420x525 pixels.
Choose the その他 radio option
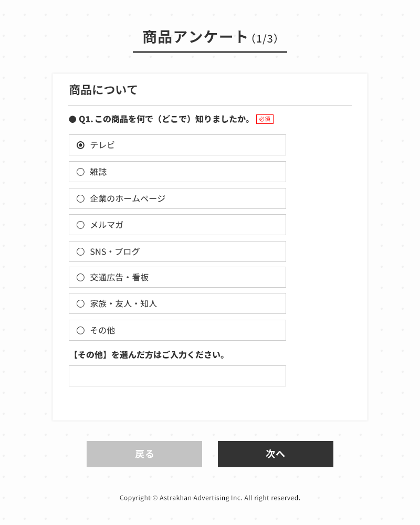tap(80, 330)
